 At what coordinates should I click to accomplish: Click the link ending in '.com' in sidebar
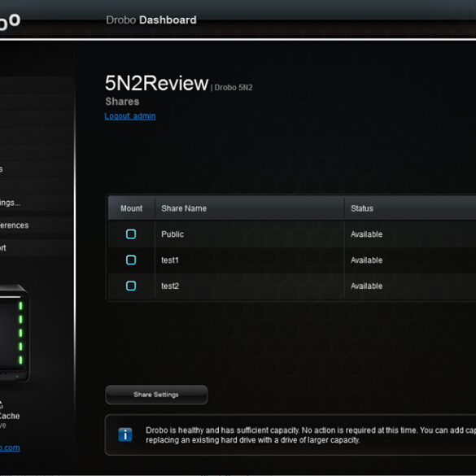click(x=10, y=448)
